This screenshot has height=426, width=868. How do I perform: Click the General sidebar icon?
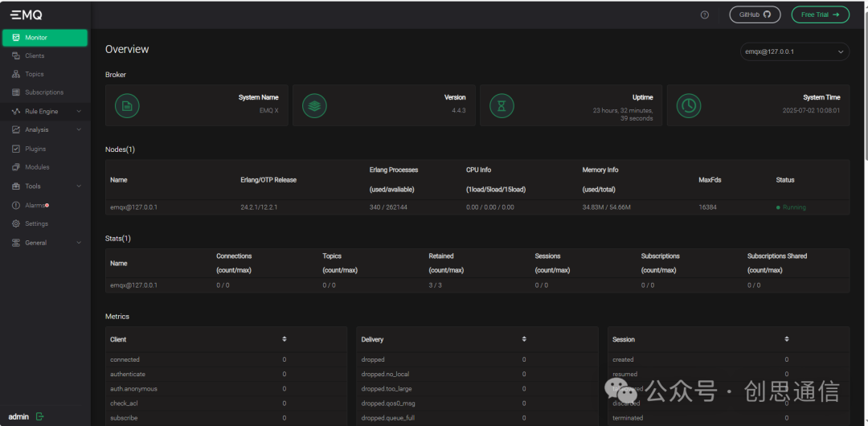point(16,243)
